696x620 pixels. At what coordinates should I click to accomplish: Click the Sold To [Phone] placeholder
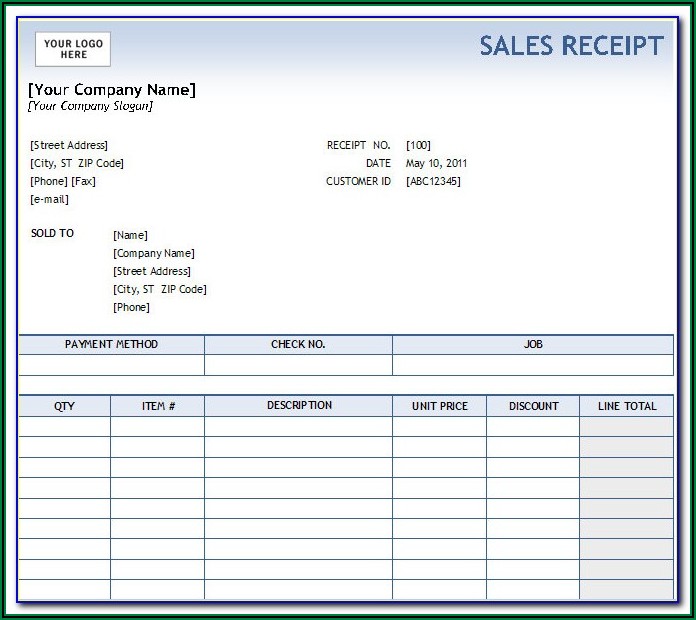(x=131, y=308)
